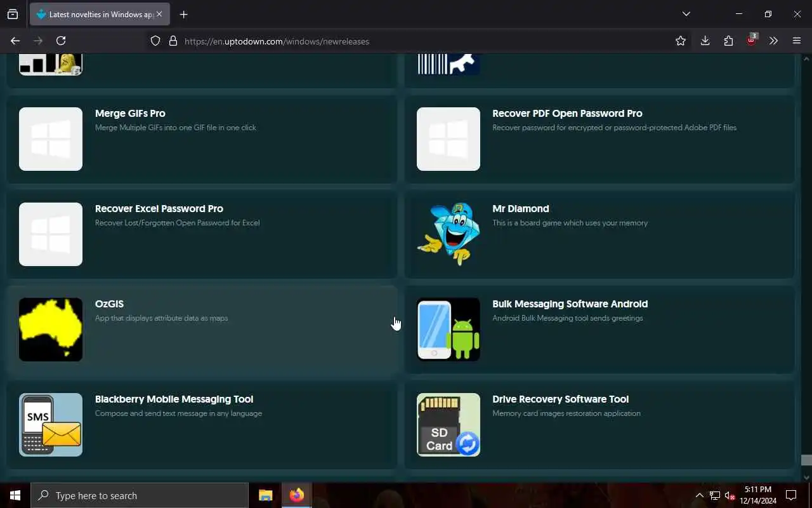The width and height of the screenshot is (812, 508).
Task: Open the Recover Excel Password Pro icon
Action: 51,234
